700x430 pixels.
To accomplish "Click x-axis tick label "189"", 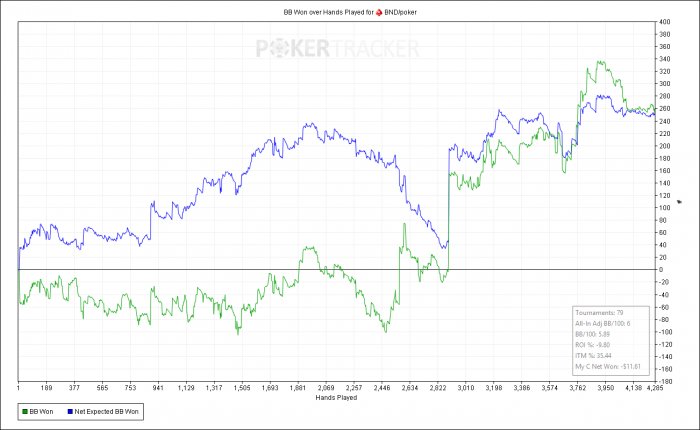I will click(x=46, y=388).
